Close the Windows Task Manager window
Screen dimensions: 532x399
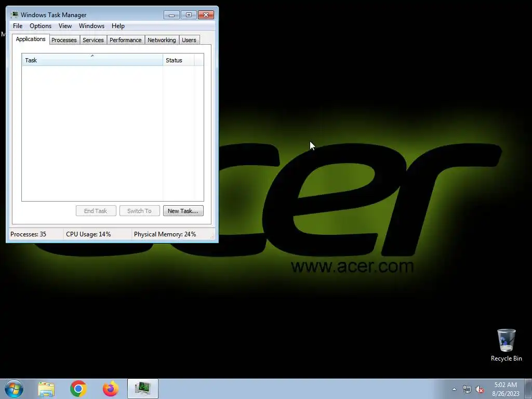(206, 15)
